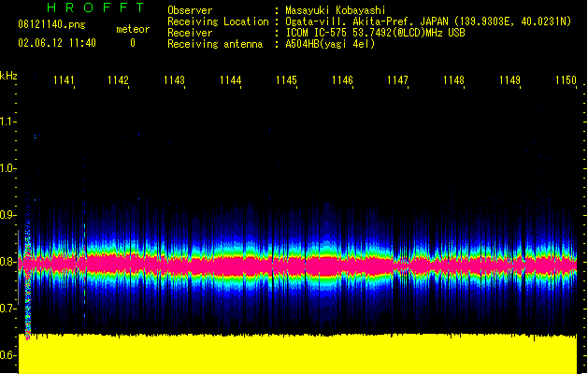
Task: Click the multicolored noise burst before 1141
Action: (x=27, y=280)
